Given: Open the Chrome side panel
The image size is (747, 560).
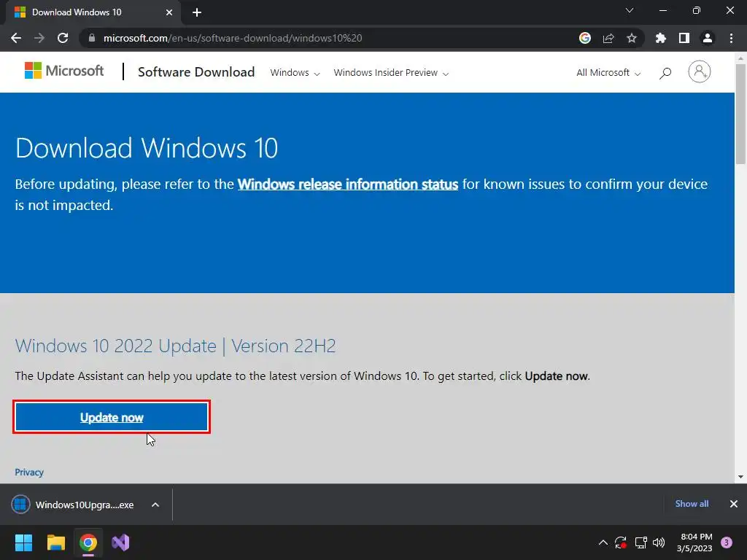Looking at the screenshot, I should pyautogui.click(x=684, y=38).
